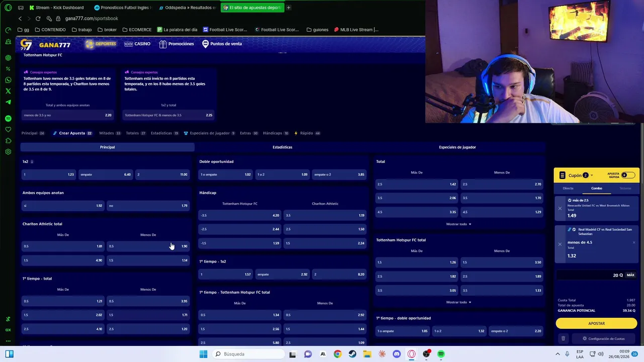The width and height of the screenshot is (644, 362).
Task: Place bet with the APOSTAR button
Action: [596, 323]
